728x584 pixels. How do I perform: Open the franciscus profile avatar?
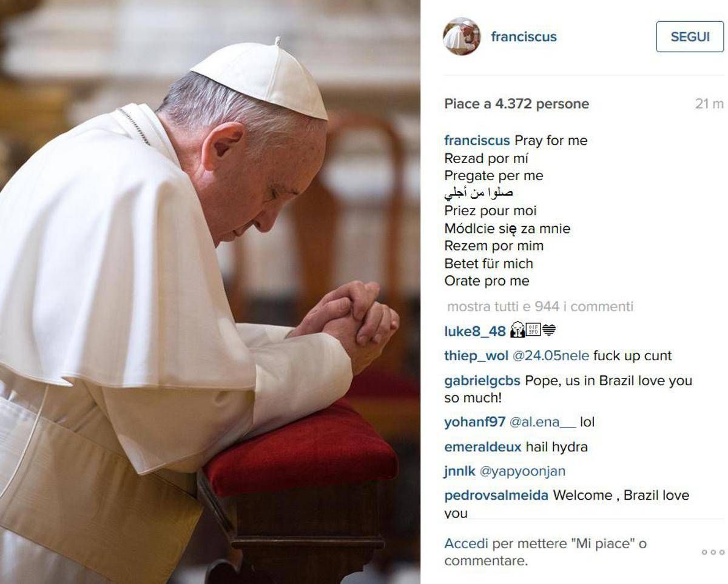(462, 36)
